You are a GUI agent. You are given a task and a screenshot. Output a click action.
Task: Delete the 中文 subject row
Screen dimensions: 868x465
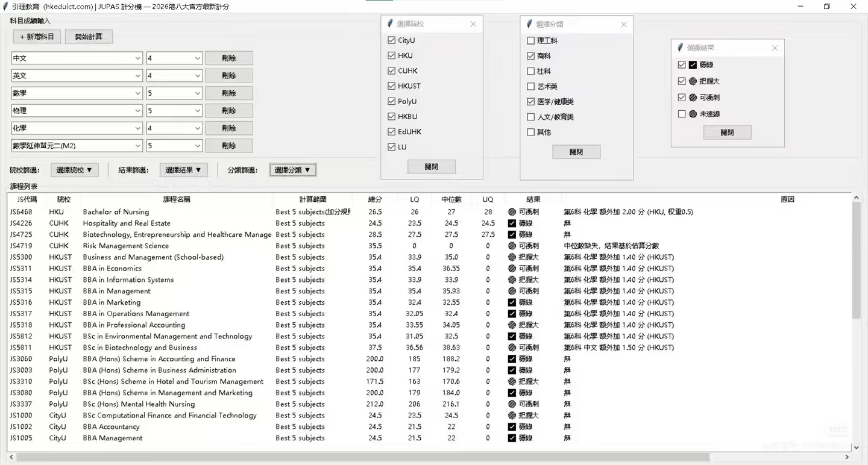coord(229,58)
